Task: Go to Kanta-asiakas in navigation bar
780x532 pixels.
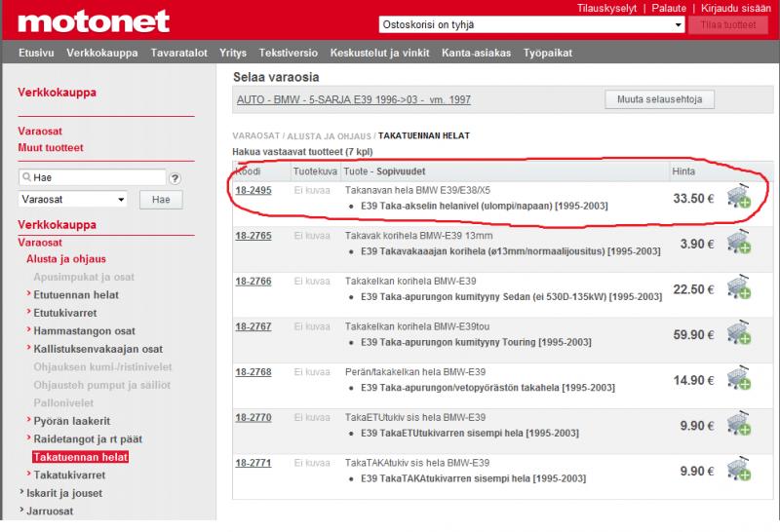Action: click(476, 53)
